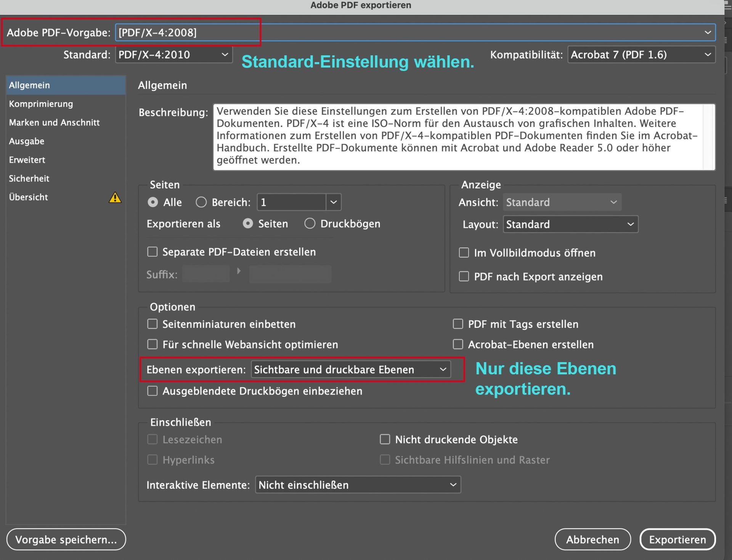Click inside the Beschreibung text box

pyautogui.click(x=457, y=136)
